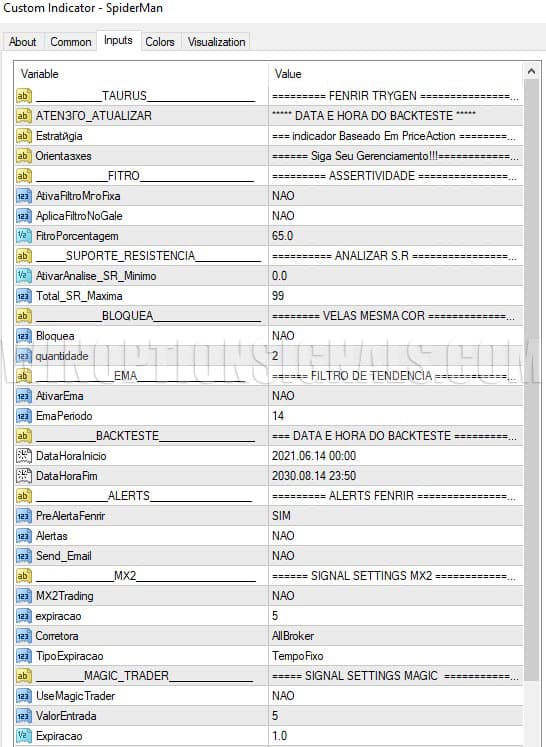Viewport: 546px width, 747px height.
Task: Click the double icon beside Expiracao 1.0
Action: tap(23, 736)
